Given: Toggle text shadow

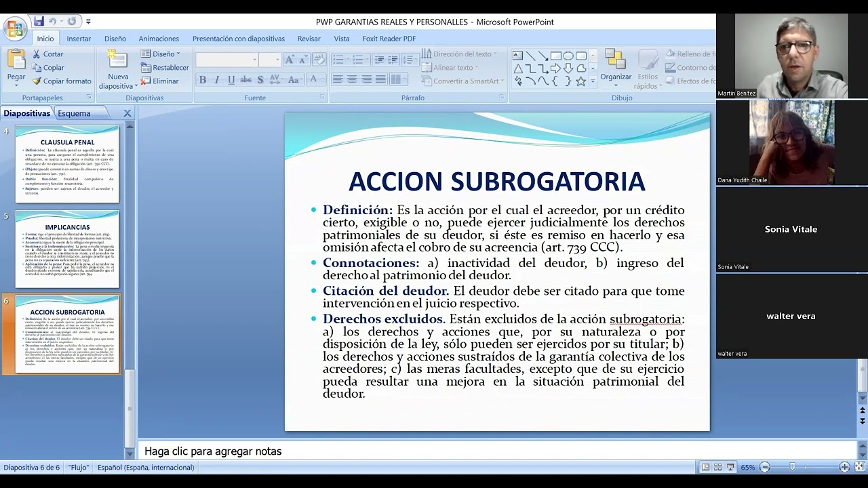Looking at the screenshot, I should point(260,80).
